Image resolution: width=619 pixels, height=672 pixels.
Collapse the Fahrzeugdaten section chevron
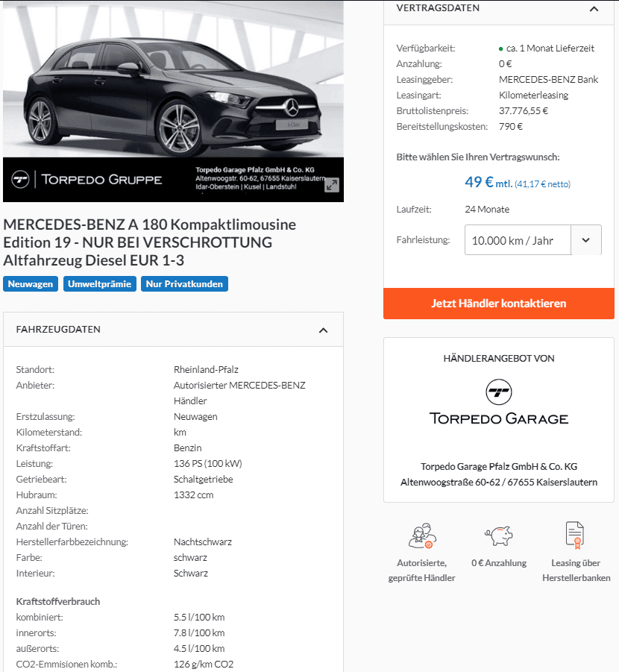[323, 330]
